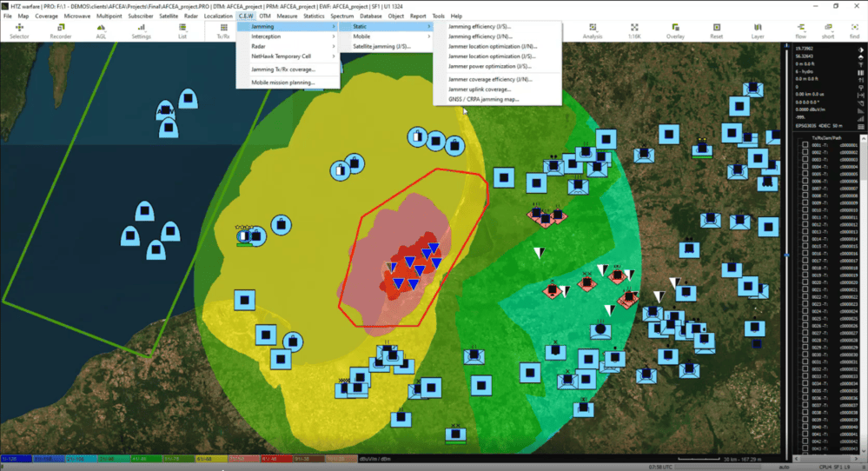Open the AGL tool

101,31
